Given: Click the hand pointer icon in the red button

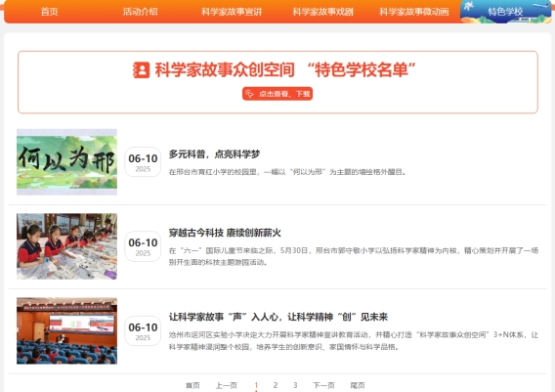Looking at the screenshot, I should click(249, 94).
